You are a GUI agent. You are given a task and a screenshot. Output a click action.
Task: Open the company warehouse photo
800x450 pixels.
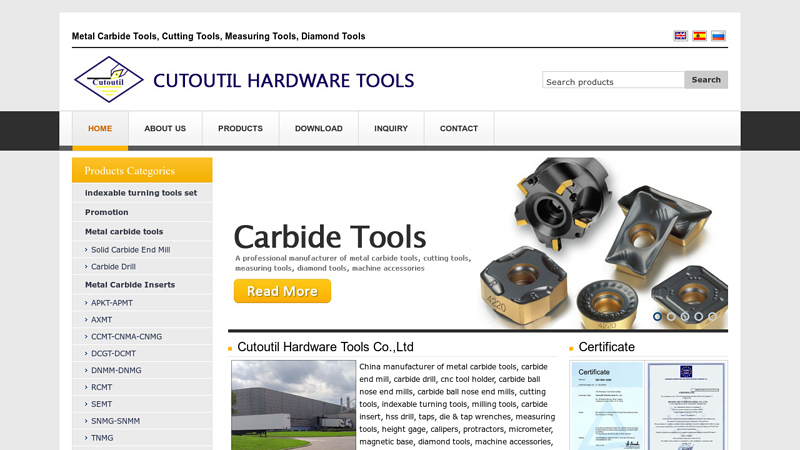(x=293, y=405)
